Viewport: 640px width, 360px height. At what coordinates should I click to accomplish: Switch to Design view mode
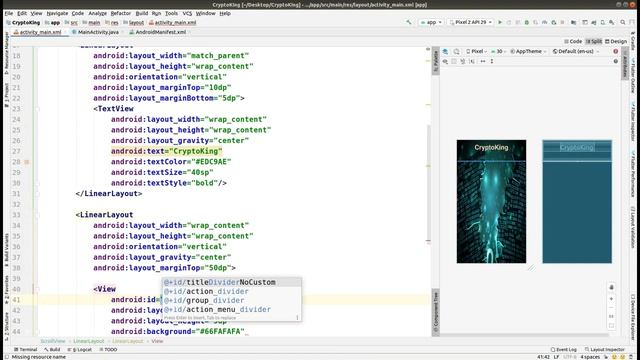pos(616,41)
